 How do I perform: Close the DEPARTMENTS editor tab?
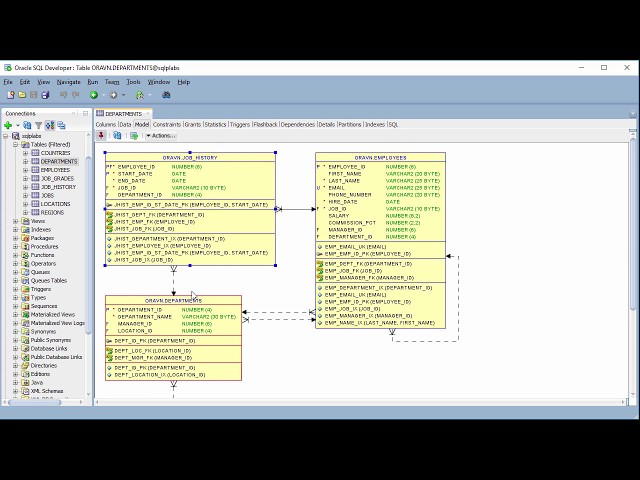148,113
